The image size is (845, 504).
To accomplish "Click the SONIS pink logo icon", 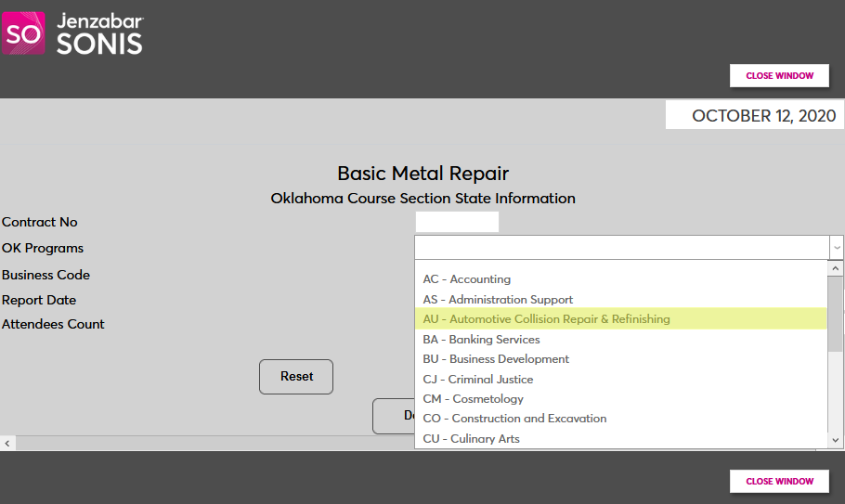I will tap(22, 33).
